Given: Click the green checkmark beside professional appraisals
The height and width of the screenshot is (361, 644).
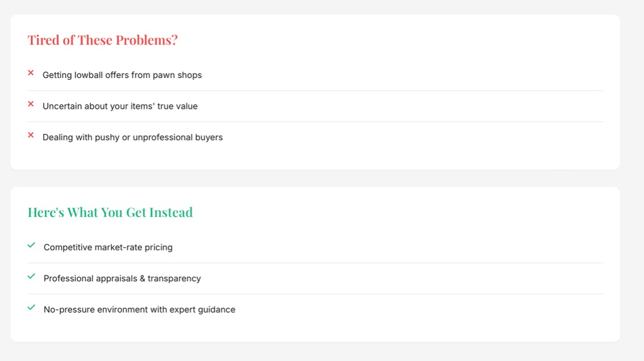Looking at the screenshot, I should point(31,276).
